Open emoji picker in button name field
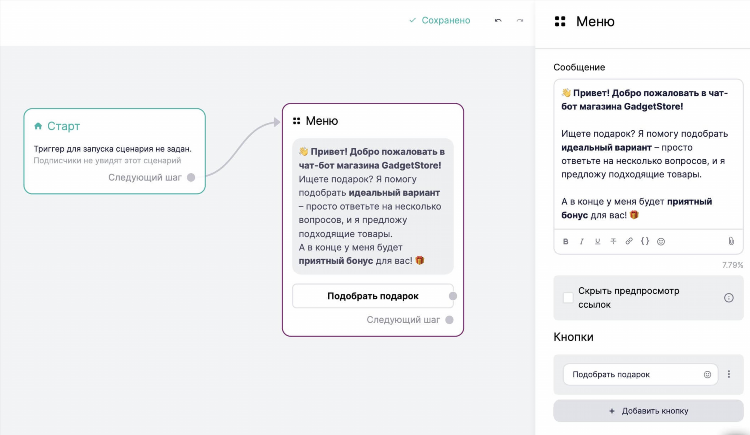The height and width of the screenshot is (435, 750). point(707,374)
